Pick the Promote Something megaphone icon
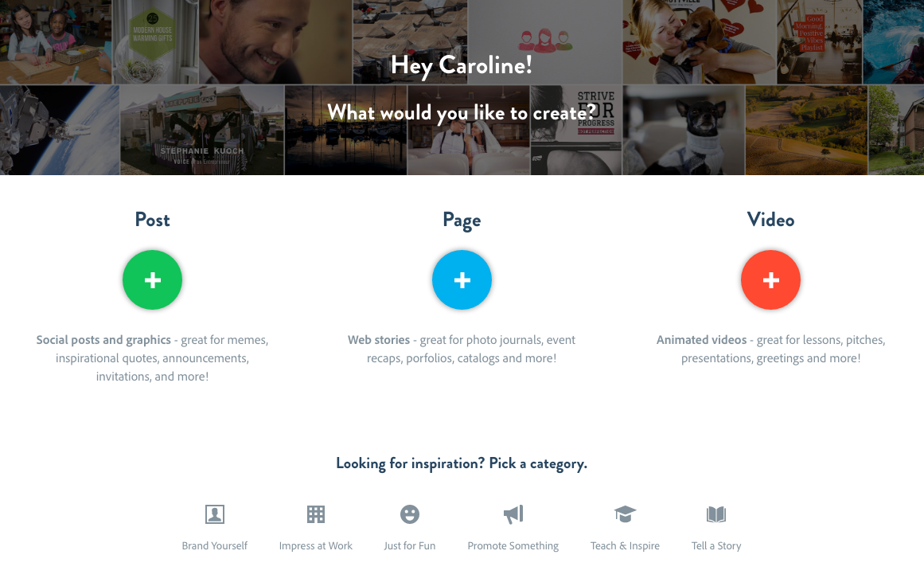 tap(513, 514)
